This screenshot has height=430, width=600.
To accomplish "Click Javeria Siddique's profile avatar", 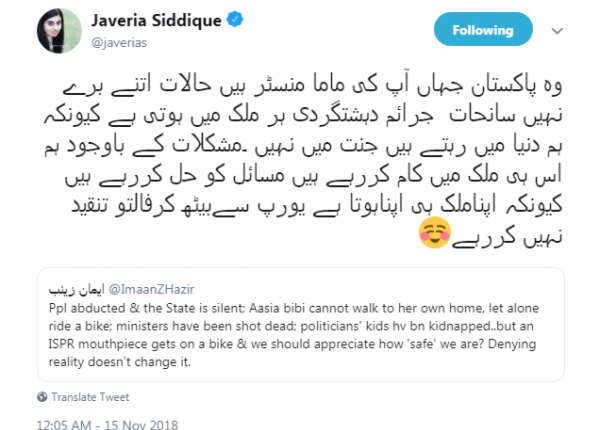I will point(59,31).
